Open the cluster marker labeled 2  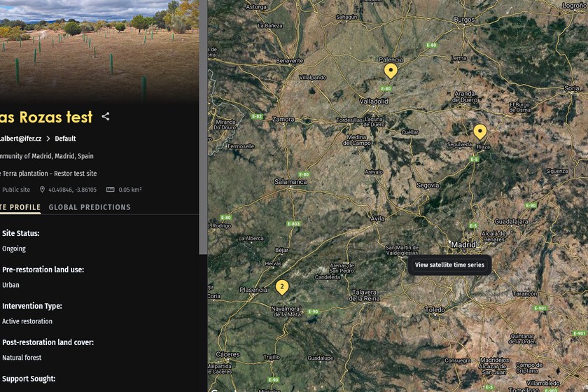(x=282, y=287)
